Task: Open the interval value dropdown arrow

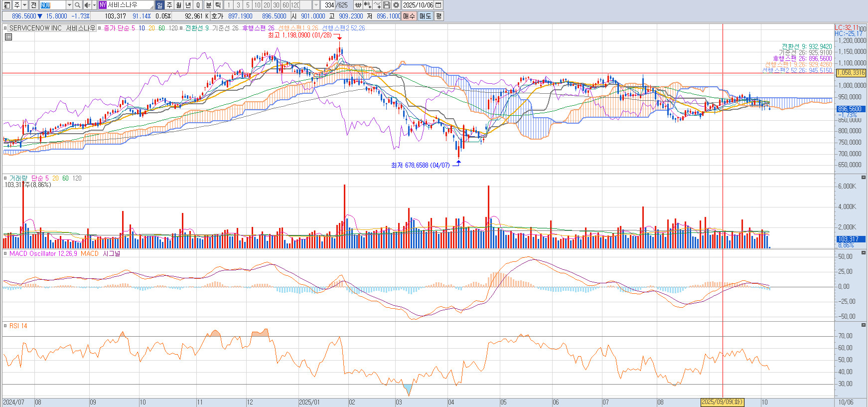Action: click(x=316, y=5)
